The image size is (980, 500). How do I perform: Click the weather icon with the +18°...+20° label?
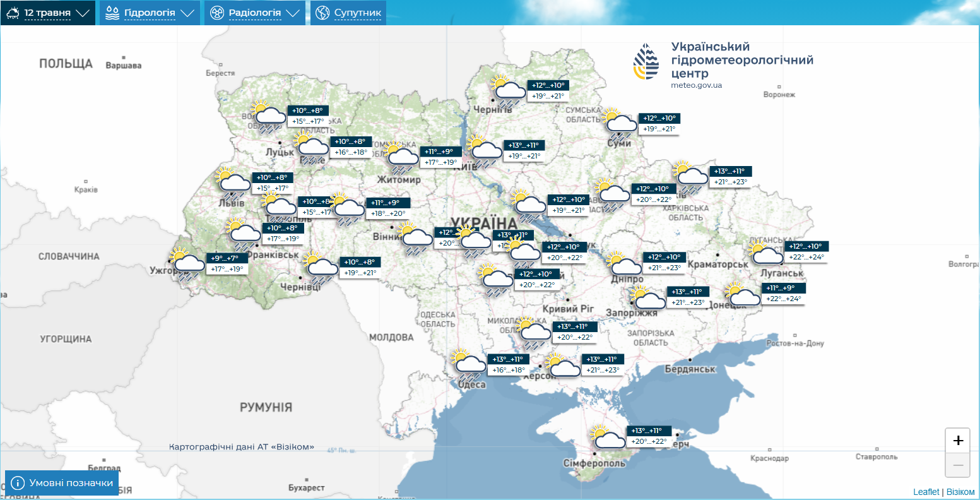click(347, 208)
